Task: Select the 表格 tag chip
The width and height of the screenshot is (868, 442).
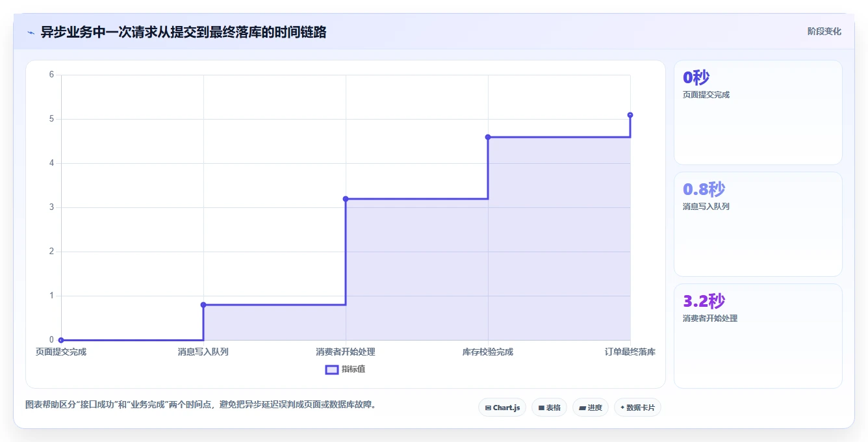Action: (549, 408)
